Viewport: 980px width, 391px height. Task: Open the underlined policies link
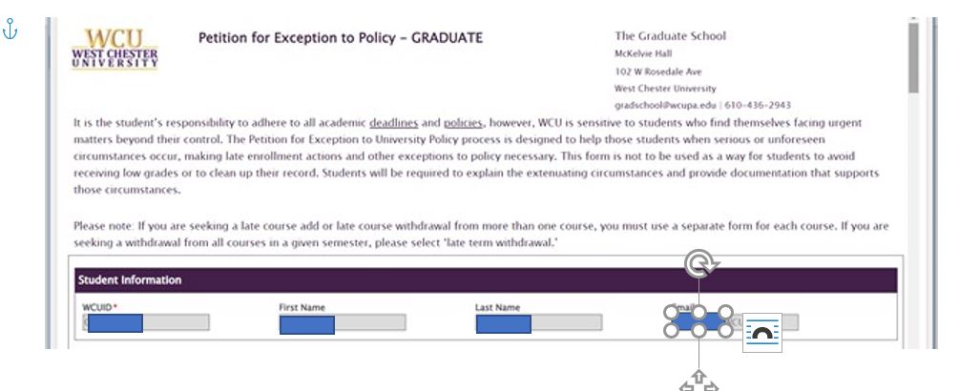coord(463,123)
